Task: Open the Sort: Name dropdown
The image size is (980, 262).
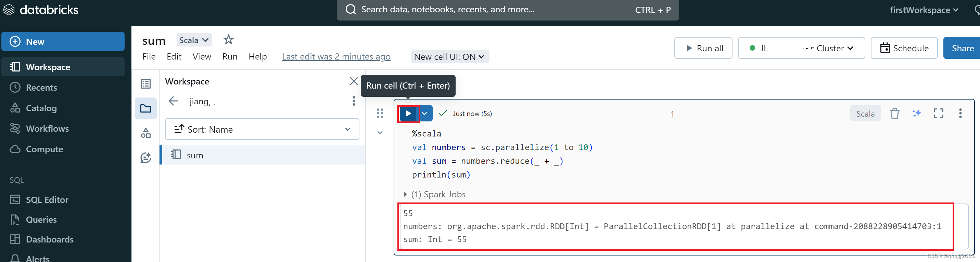Action: pos(262,129)
